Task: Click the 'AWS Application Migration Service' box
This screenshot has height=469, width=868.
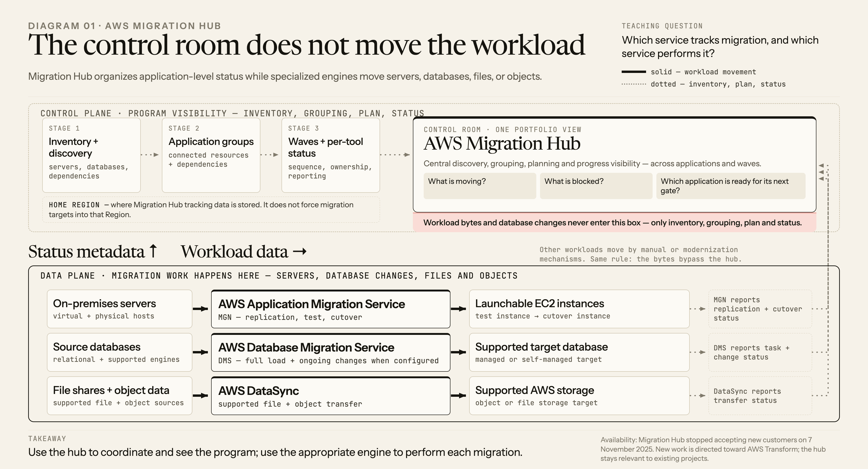Action: (x=331, y=309)
